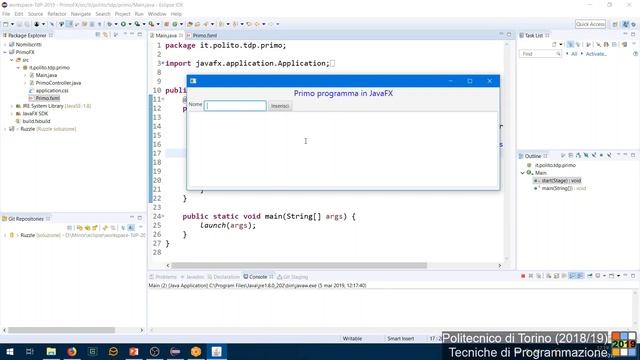Collapse the PrimoFX project node

(x=5, y=52)
